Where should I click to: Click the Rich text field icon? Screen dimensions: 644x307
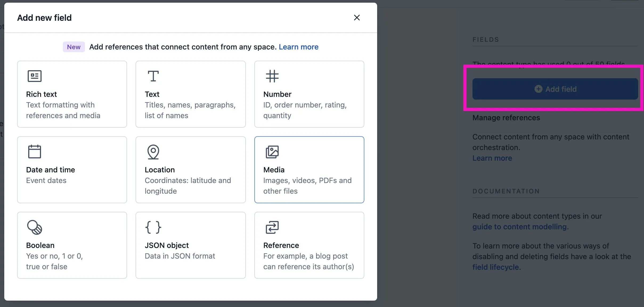(35, 76)
